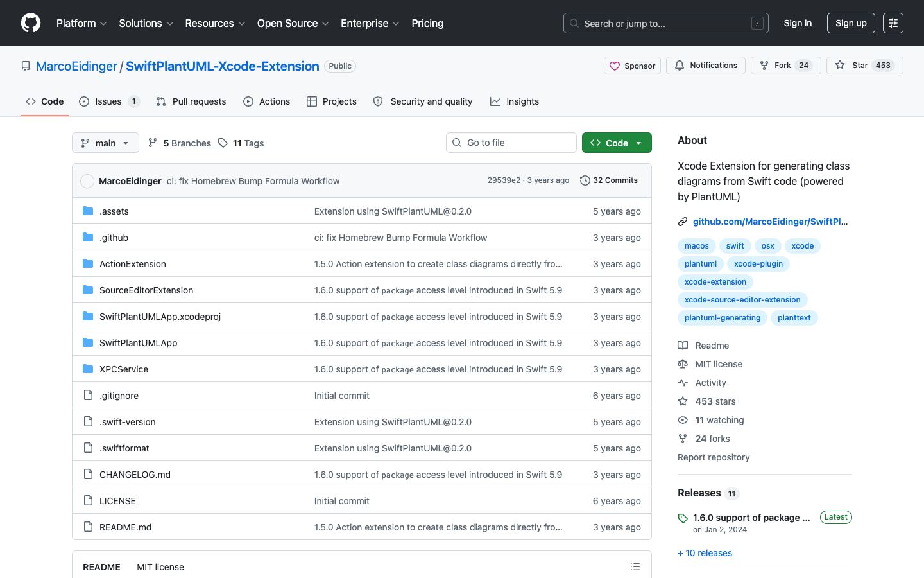Switch to the Projects tab

(x=332, y=101)
